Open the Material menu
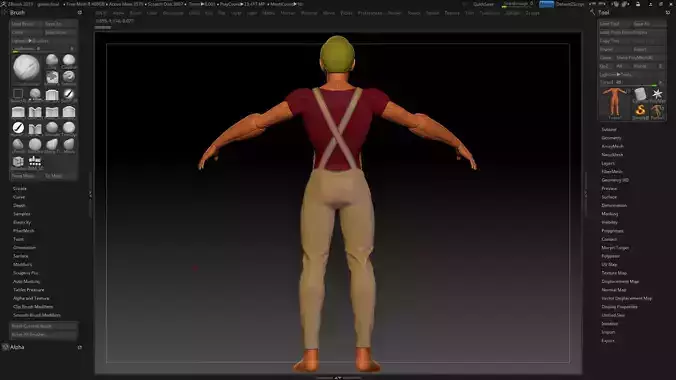Screen dimensions: 676x380 309,13
